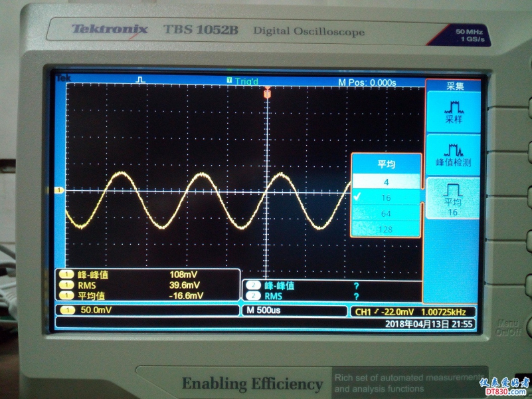Click the 平均 popup menu header

(386, 164)
